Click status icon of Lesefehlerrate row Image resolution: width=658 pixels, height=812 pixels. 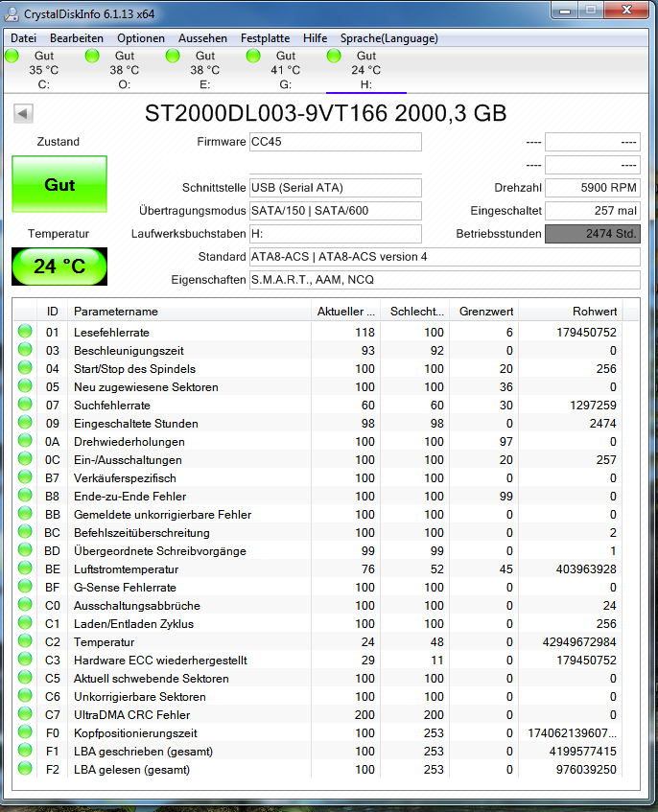point(25,332)
